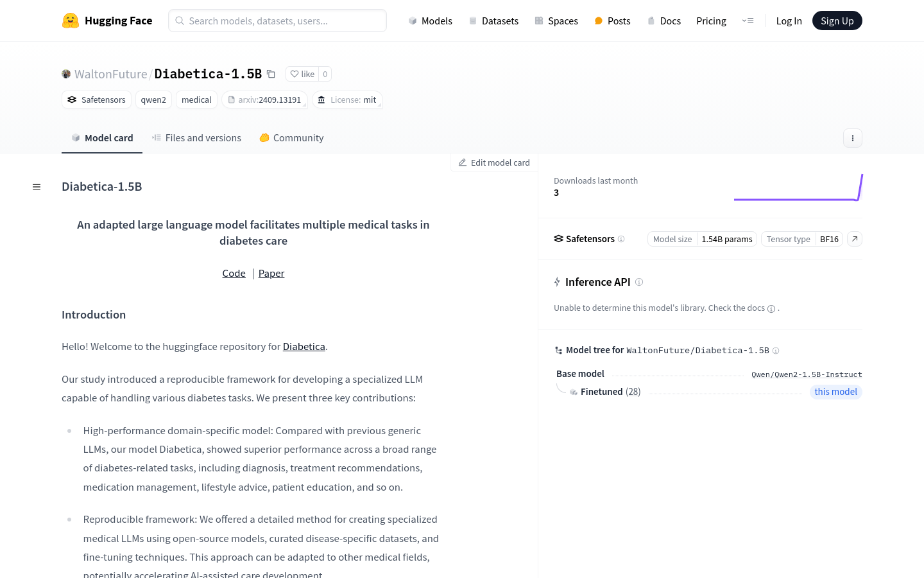Go to Datasets in the navigation
The image size is (924, 578).
[x=493, y=21]
